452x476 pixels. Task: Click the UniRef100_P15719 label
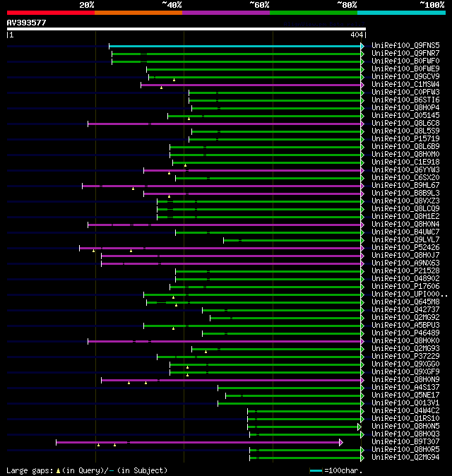click(405, 138)
